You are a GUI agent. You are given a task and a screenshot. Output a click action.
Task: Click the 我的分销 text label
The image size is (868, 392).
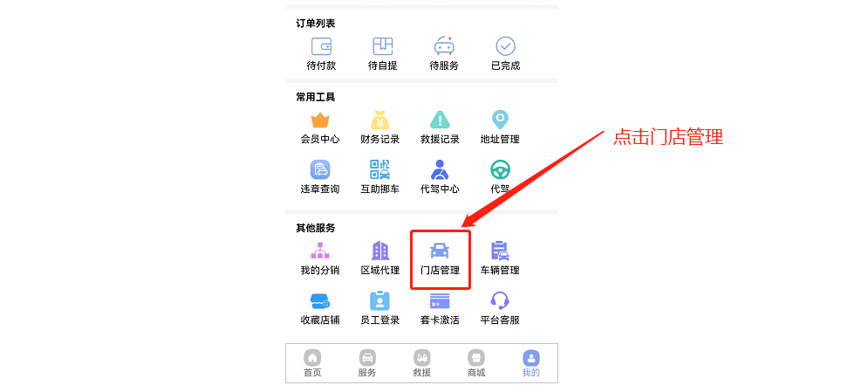click(320, 271)
